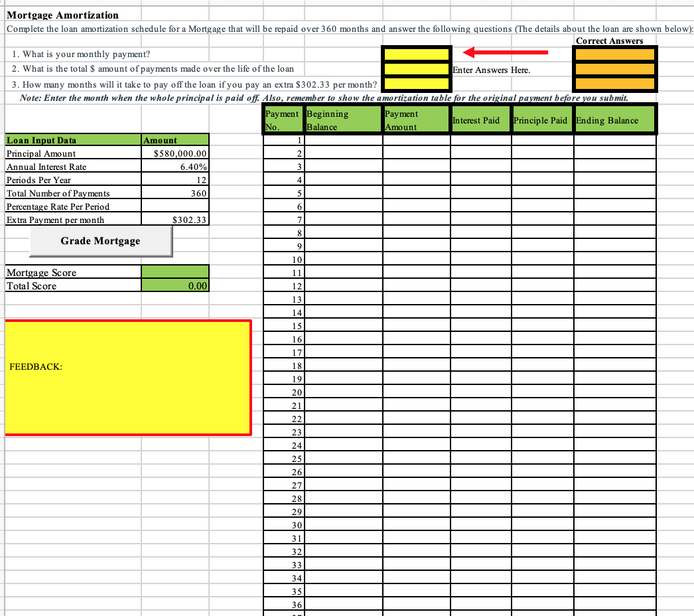Viewport: 694px width, 616px height.
Task: Click the Grade Mortgage button
Action: click(101, 240)
